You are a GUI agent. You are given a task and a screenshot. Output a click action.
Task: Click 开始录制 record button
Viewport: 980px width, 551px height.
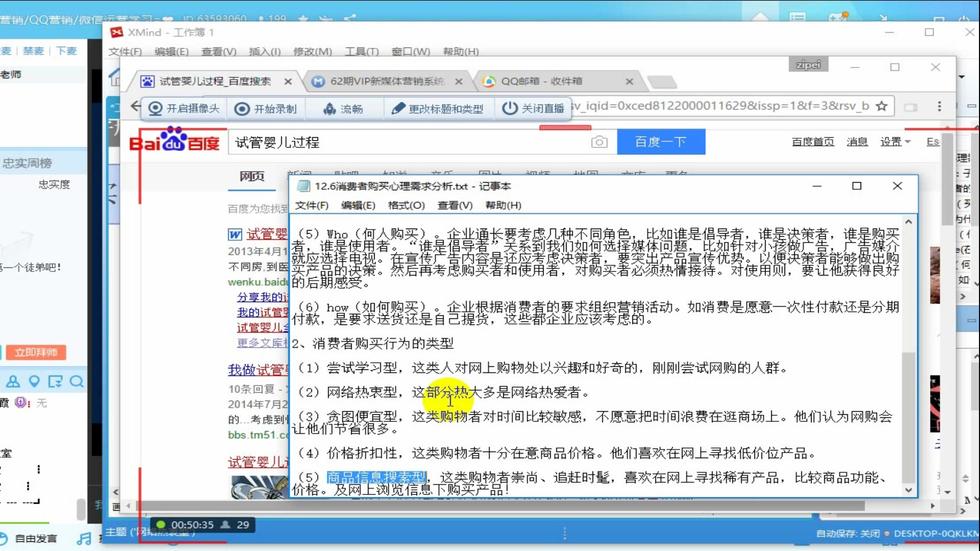(265, 109)
